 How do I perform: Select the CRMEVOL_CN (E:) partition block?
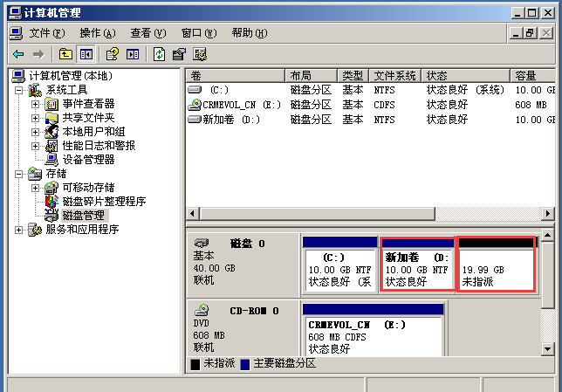374,330
